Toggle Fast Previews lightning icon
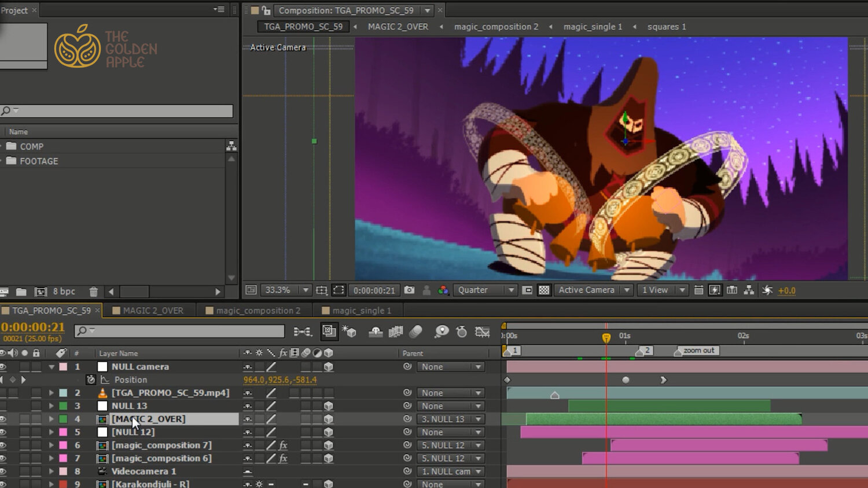 (x=715, y=290)
